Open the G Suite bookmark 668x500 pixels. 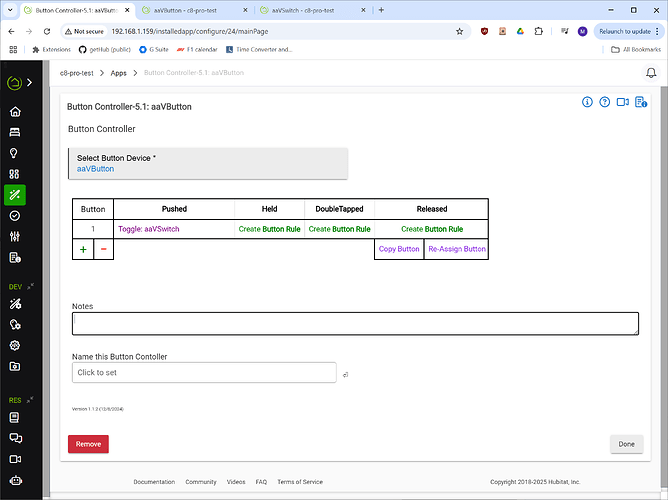[x=154, y=49]
